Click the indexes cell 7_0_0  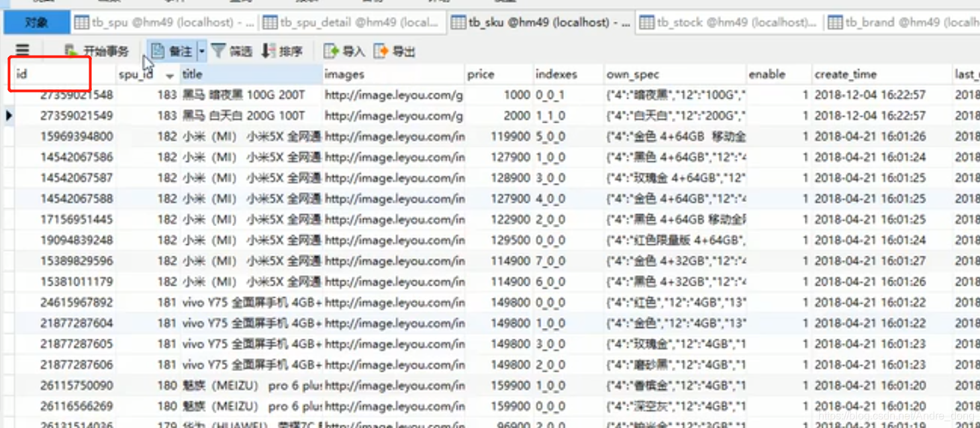point(568,261)
